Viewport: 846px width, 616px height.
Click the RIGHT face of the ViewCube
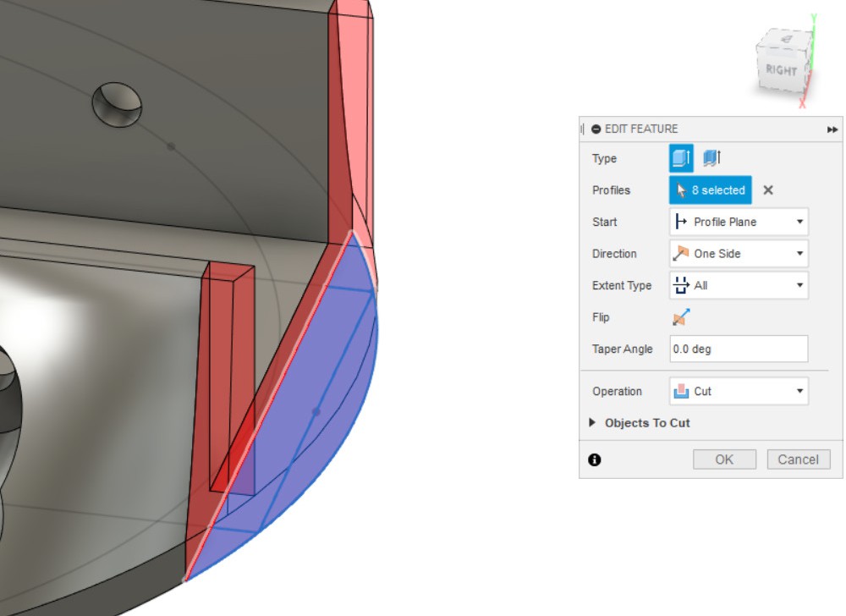[x=781, y=70]
